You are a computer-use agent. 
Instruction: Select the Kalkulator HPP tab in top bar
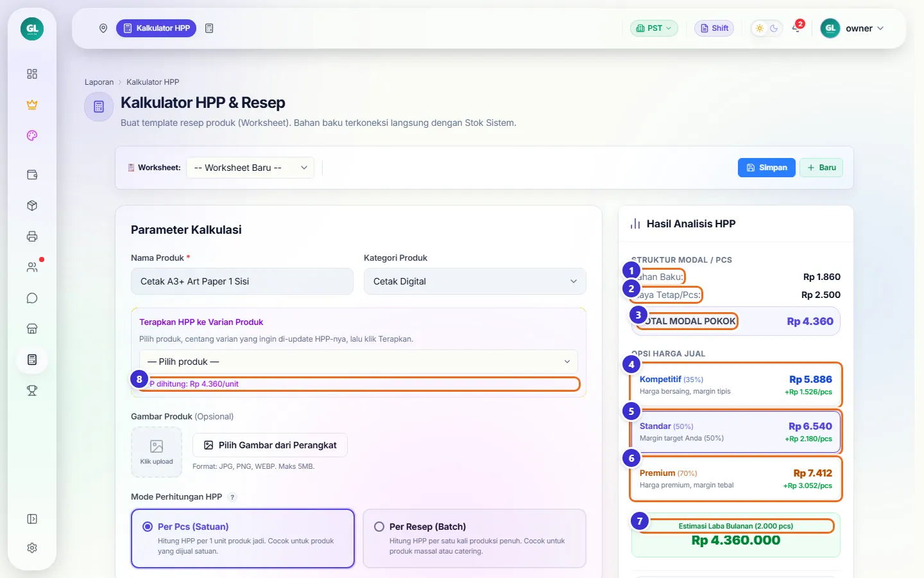click(156, 28)
